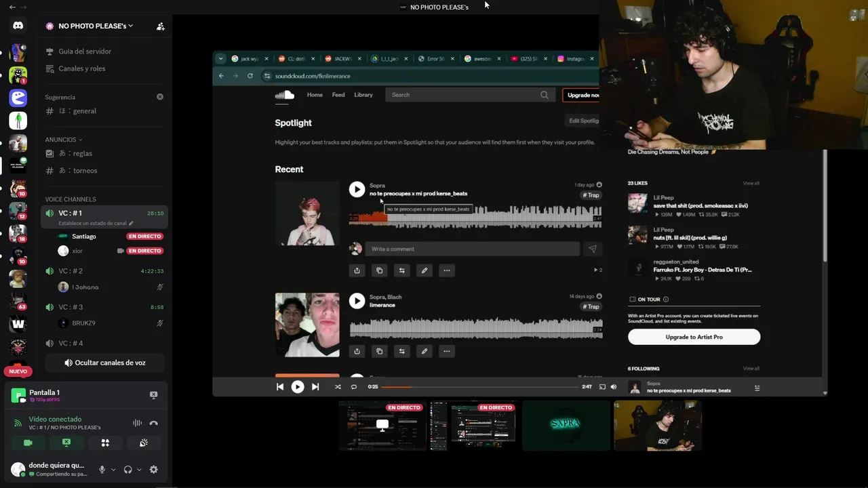Dismiss the Sugerencia suggestion
Image resolution: width=868 pixels, height=488 pixels.
[x=160, y=97]
